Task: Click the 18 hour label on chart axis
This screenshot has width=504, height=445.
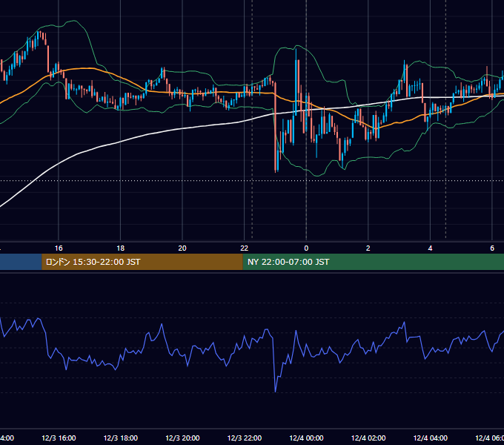Action: click(120, 248)
